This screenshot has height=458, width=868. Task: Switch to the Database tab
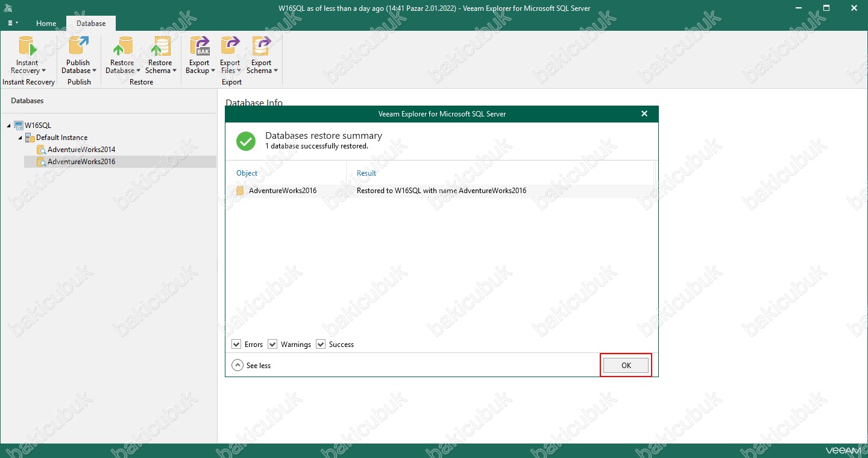point(91,24)
